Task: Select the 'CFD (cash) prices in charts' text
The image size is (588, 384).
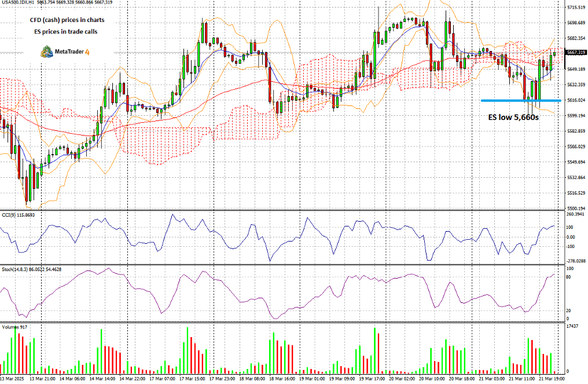Action: tap(67, 20)
